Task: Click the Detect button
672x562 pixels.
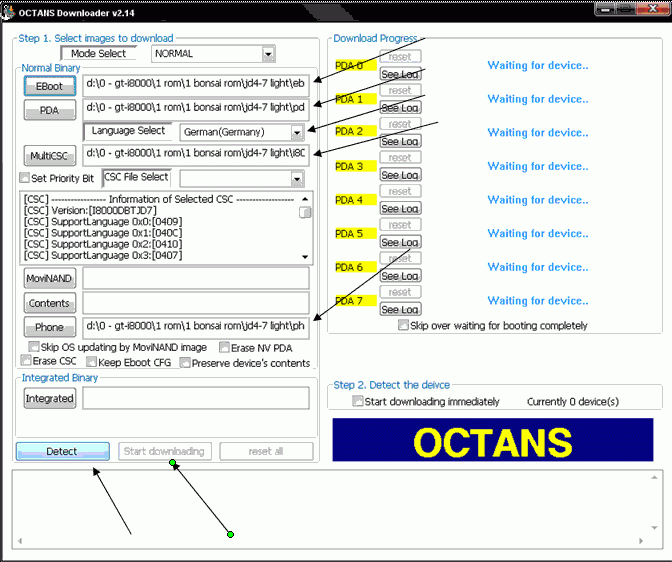Action: [63, 451]
